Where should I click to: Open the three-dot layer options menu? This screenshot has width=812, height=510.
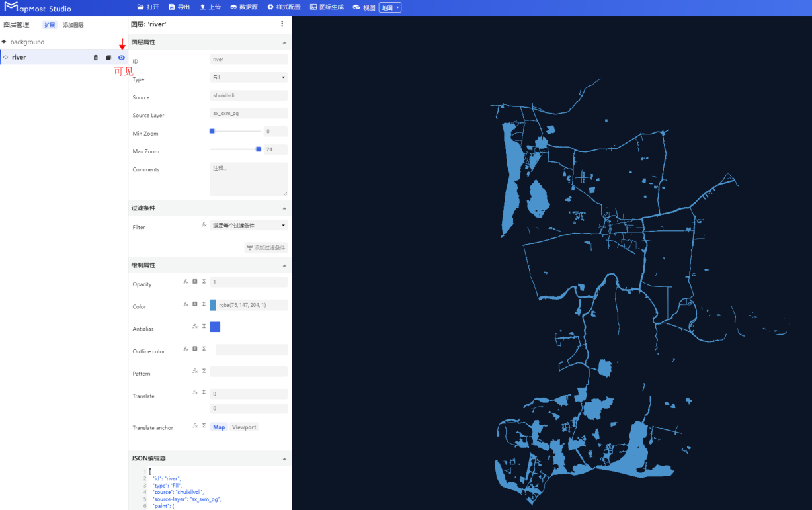click(282, 24)
